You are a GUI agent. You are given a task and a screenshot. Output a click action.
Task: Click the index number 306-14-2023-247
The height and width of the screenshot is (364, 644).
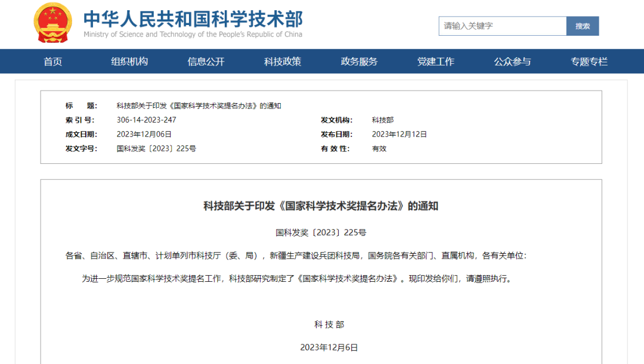(146, 120)
